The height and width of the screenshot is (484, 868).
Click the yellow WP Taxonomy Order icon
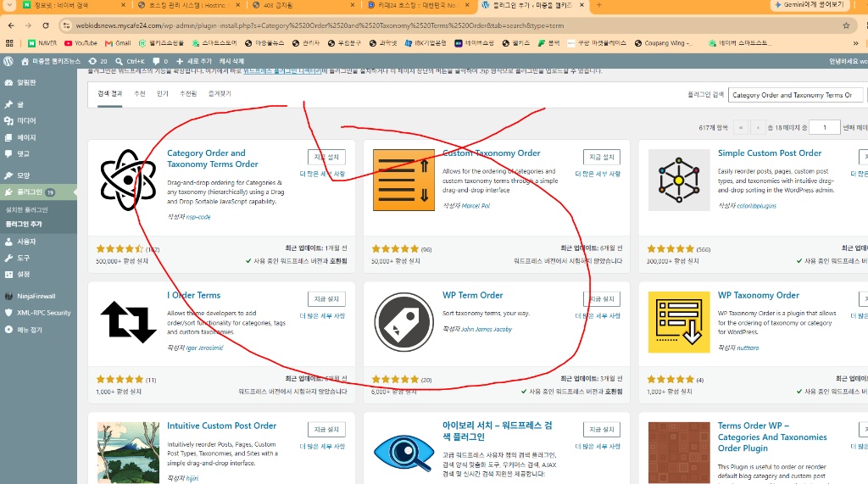point(679,322)
